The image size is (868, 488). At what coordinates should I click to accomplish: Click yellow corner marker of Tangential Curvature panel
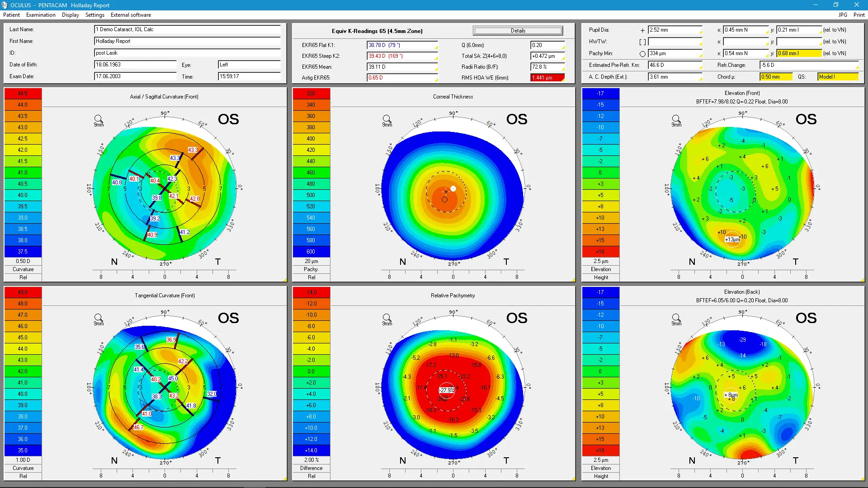(285, 479)
